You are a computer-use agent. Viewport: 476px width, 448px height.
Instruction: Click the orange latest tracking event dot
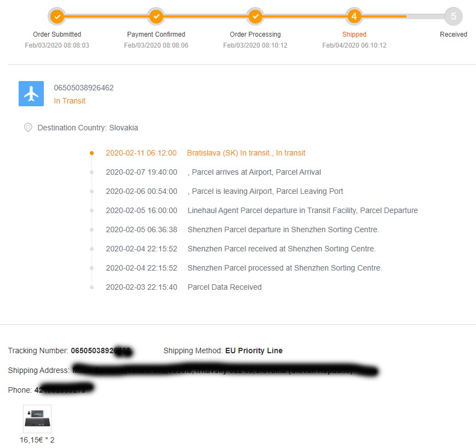pos(91,153)
